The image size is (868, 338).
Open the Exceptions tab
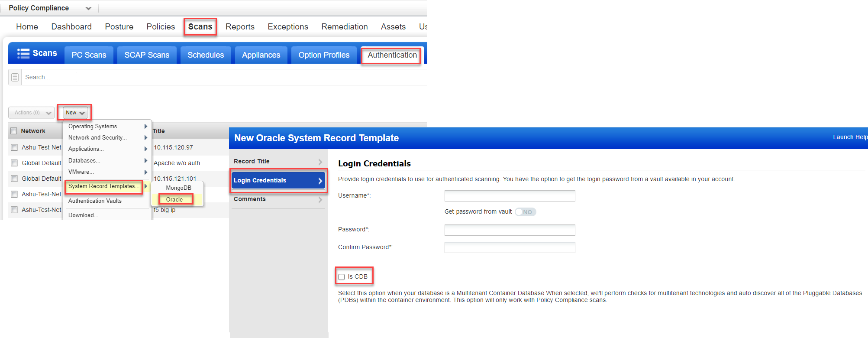[288, 26]
